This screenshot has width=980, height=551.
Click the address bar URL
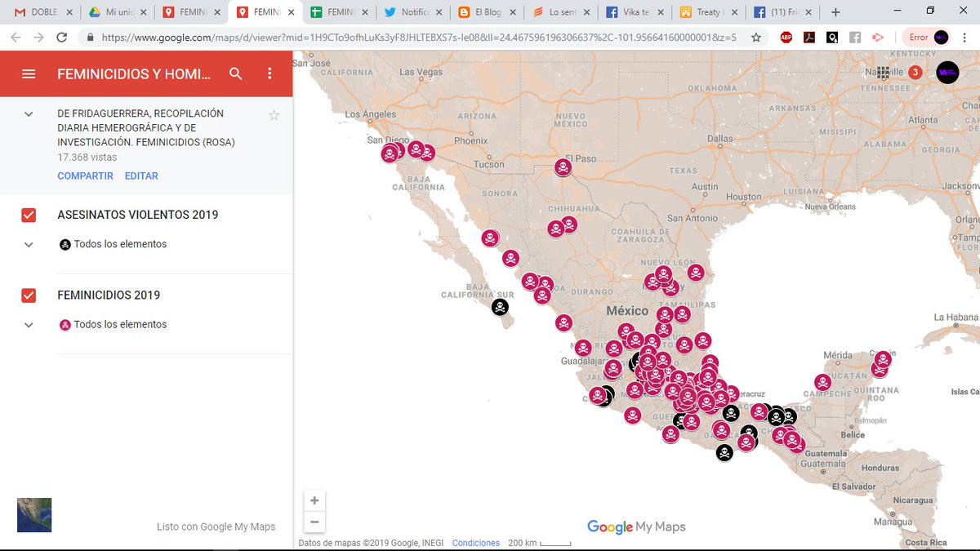[x=419, y=38]
